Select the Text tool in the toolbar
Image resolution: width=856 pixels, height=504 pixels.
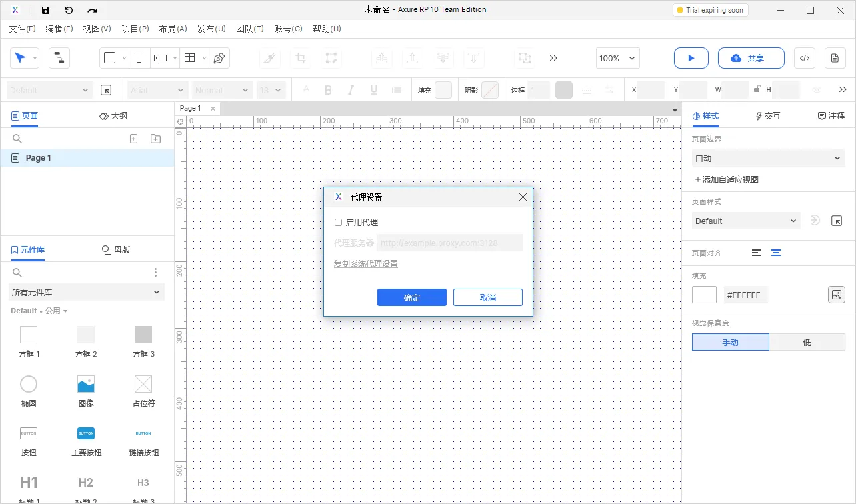[x=139, y=58]
